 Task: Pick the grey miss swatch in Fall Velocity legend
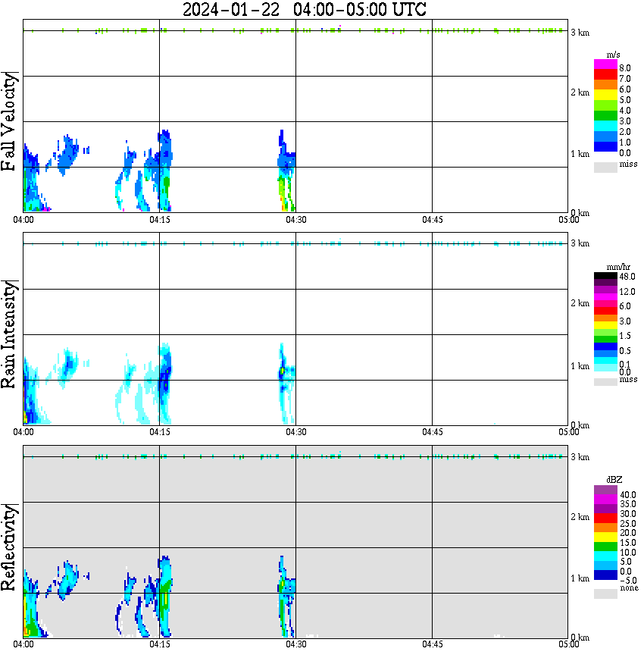(605, 167)
